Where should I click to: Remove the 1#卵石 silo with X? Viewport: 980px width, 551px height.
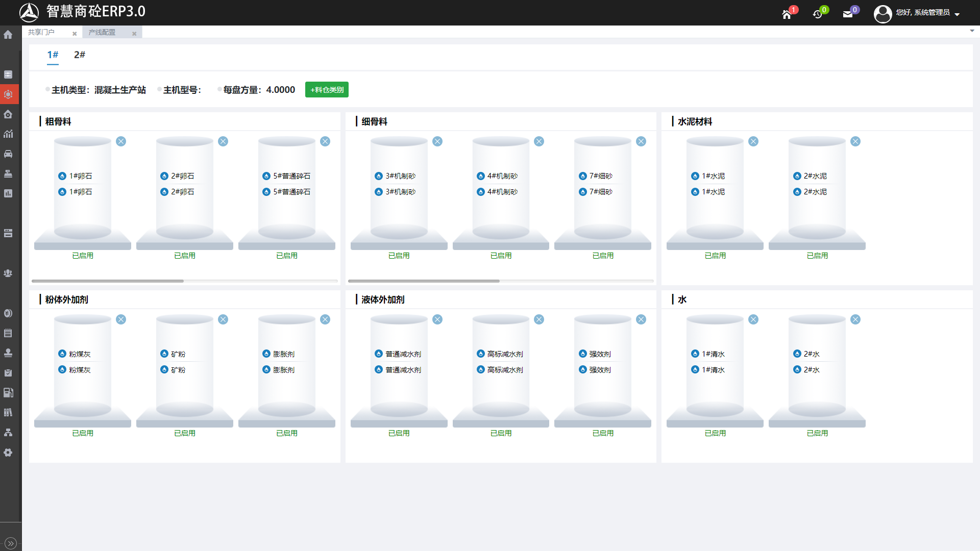(121, 141)
